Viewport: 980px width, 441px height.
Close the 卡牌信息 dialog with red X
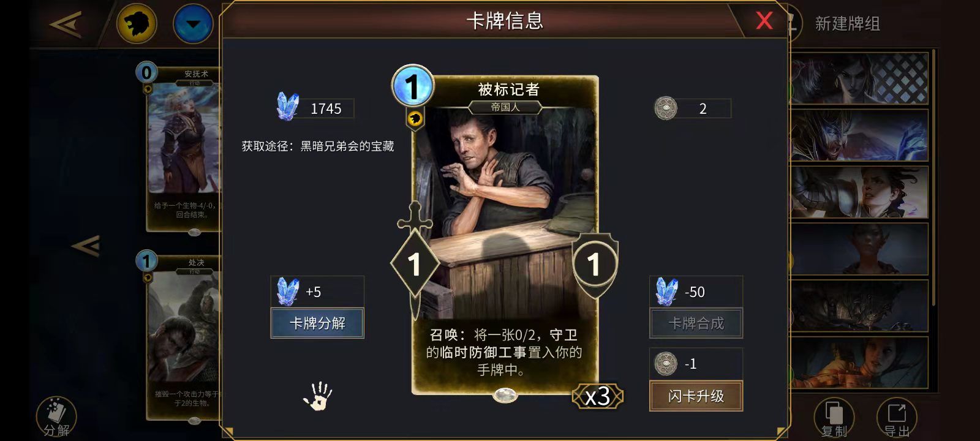[x=764, y=20]
